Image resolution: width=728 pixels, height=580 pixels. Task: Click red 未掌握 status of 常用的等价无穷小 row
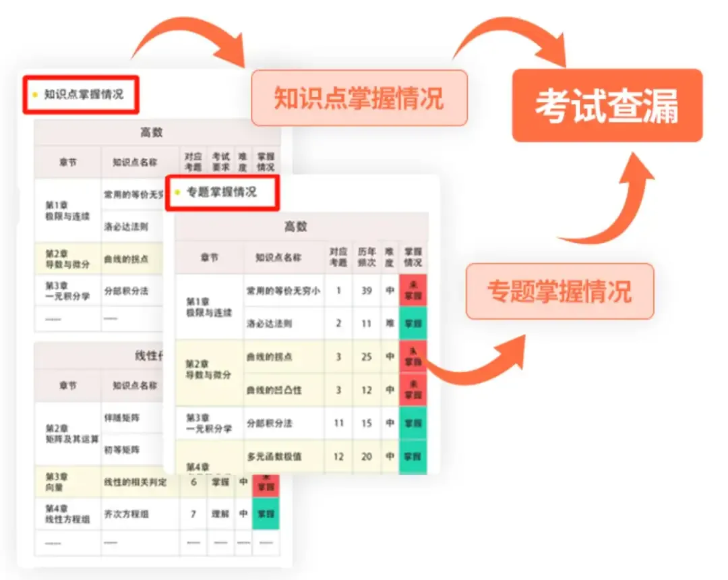[413, 290]
